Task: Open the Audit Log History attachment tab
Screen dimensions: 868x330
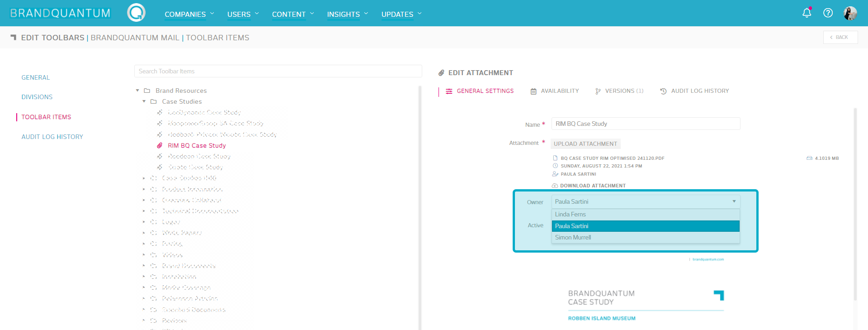Action: coord(694,91)
